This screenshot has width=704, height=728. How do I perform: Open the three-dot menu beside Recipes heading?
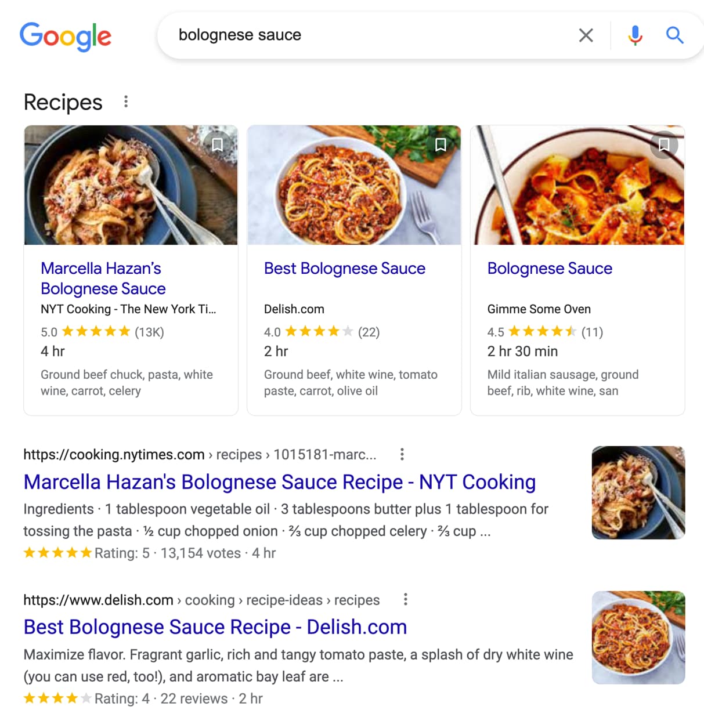coord(126,102)
